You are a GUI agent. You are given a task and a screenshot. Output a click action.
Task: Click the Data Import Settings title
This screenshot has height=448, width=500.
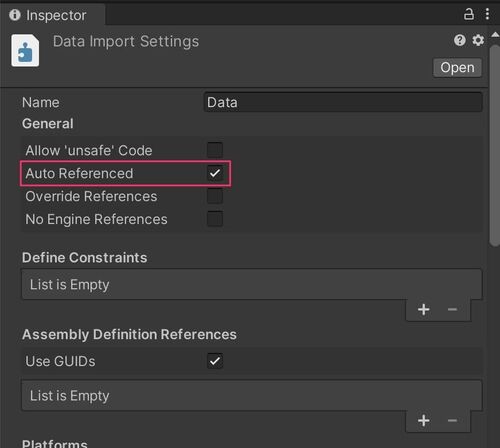tap(126, 42)
